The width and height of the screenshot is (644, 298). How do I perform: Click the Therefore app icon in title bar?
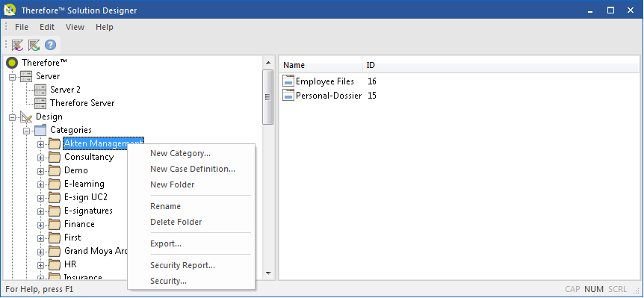pos(10,10)
